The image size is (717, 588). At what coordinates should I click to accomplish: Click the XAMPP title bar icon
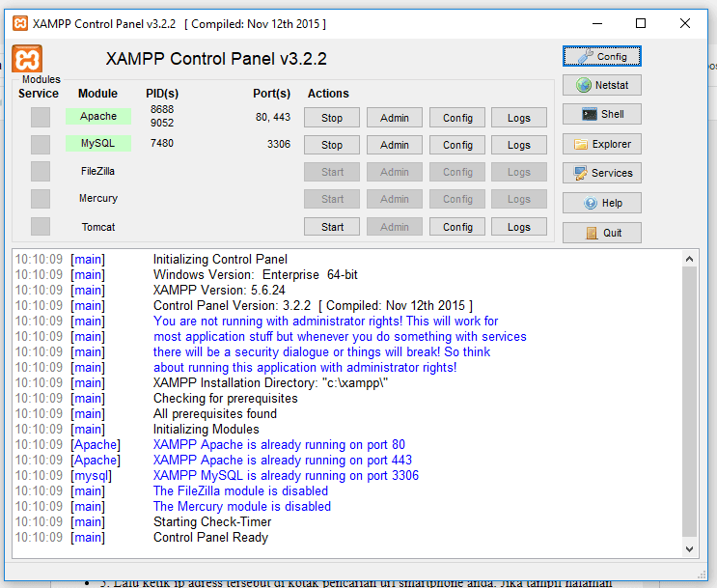20,23
